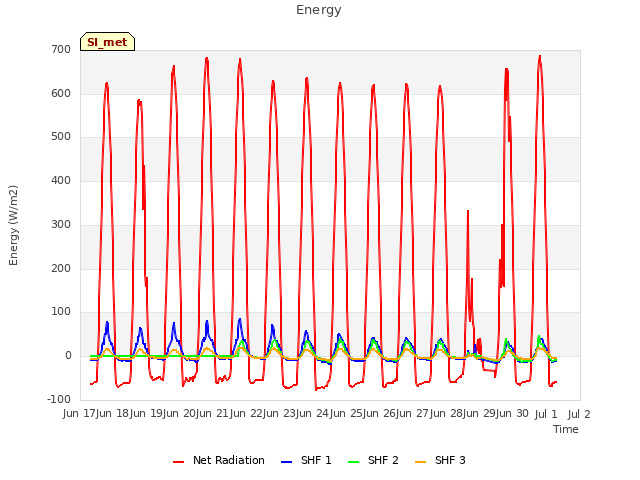
Task: Click the Jun 29 x-axis date label
Action: [x=481, y=414]
